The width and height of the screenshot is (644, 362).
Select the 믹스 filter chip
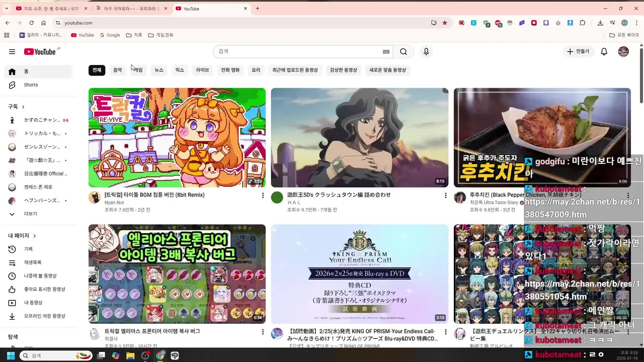coord(180,70)
